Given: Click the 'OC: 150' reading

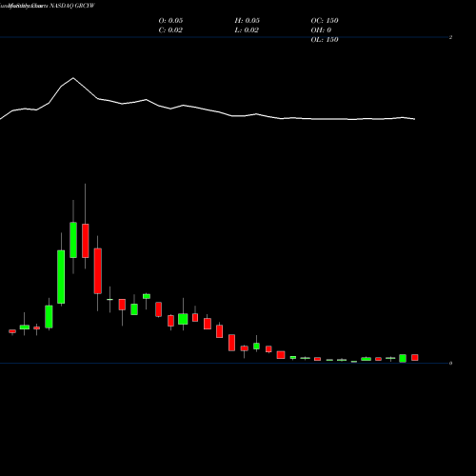Looking at the screenshot, I should tap(325, 20).
